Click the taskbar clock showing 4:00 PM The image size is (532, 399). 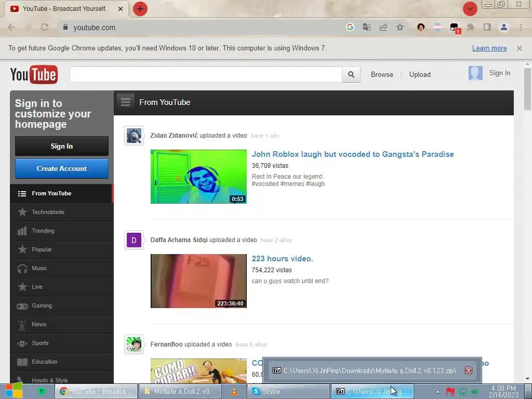(x=503, y=392)
